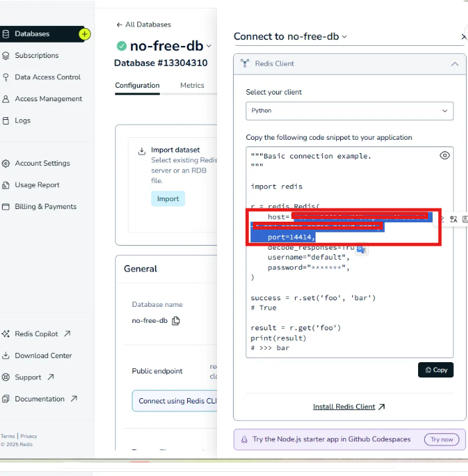
Task: Click the Download Center icon
Action: 5,356
